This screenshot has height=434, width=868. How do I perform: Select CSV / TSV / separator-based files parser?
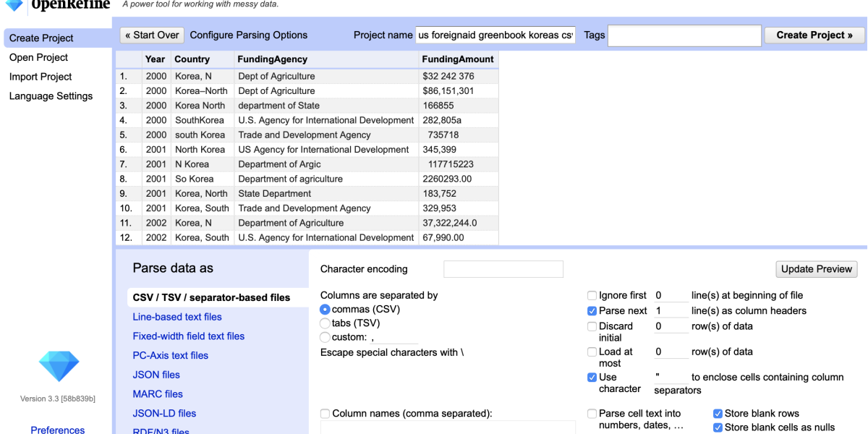[x=217, y=297]
